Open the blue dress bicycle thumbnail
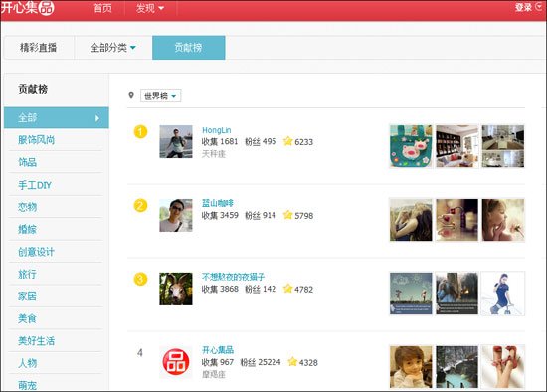 tap(502, 294)
